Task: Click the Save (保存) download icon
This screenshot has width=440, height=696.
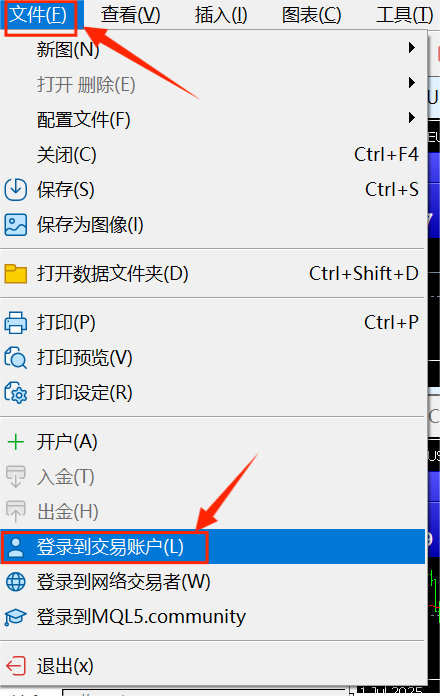Action: point(16,190)
